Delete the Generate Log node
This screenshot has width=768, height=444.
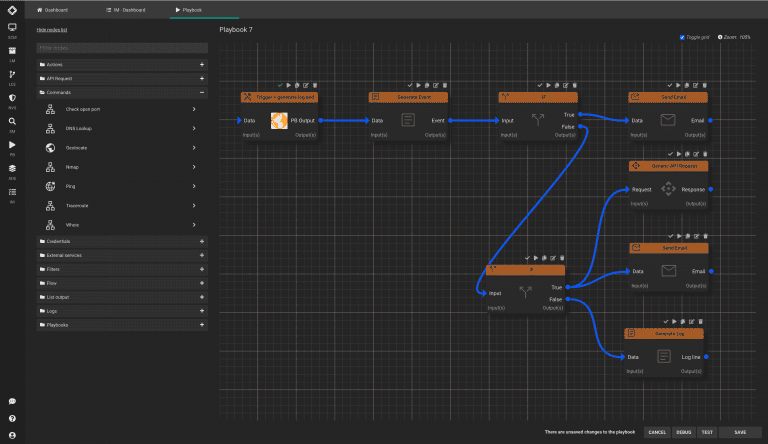coord(700,321)
